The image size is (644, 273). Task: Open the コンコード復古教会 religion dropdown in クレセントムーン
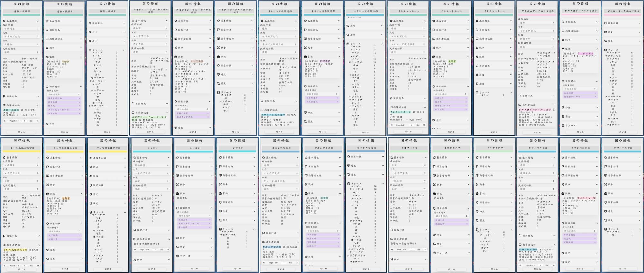click(x=407, y=44)
